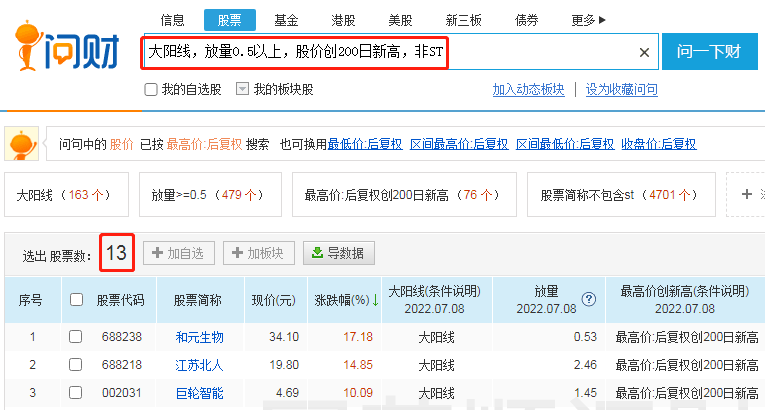Enable the 我的自选股 checkbox
This screenshot has height=410, width=765.
(x=151, y=89)
